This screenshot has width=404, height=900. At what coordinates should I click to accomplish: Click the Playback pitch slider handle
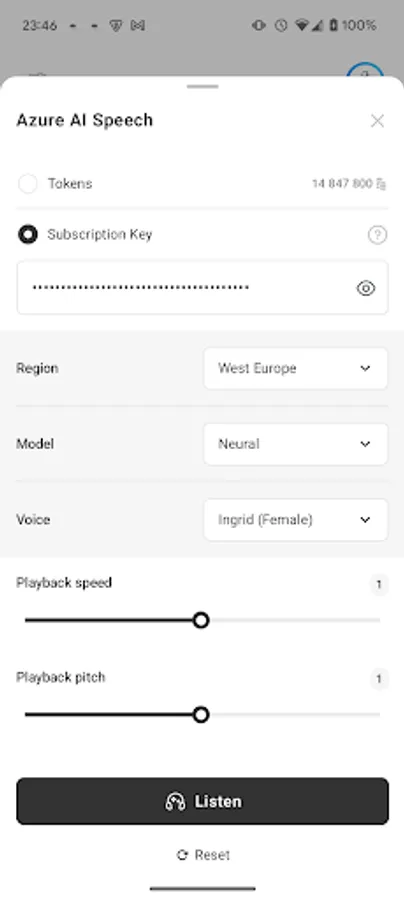200,715
